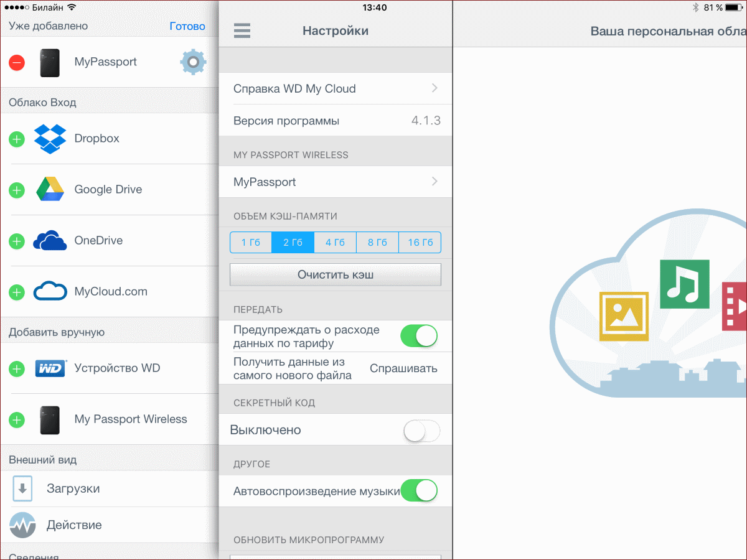Tap Готово to finish editing
Viewport: 747px width, 560px height.
pos(187,26)
